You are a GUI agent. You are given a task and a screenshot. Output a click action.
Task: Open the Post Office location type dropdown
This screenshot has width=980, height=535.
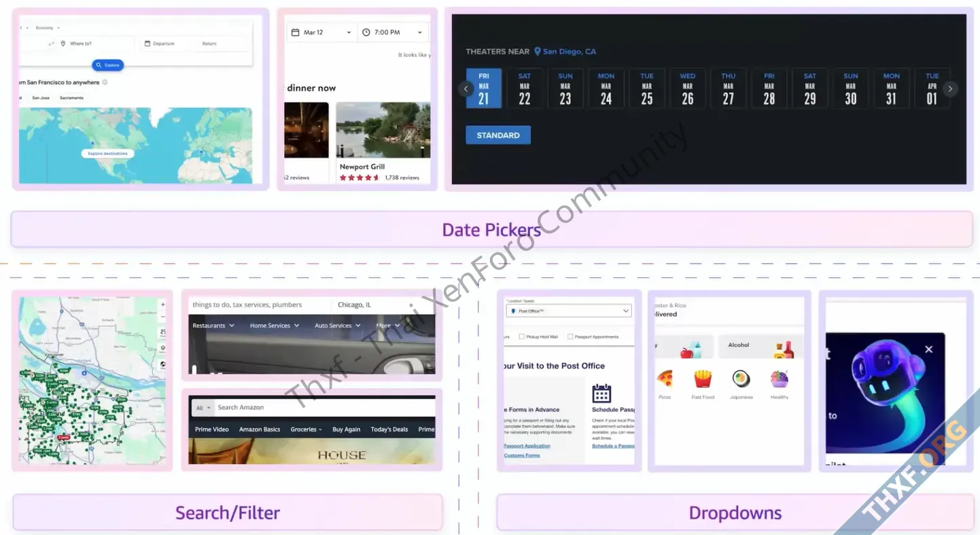click(x=569, y=311)
